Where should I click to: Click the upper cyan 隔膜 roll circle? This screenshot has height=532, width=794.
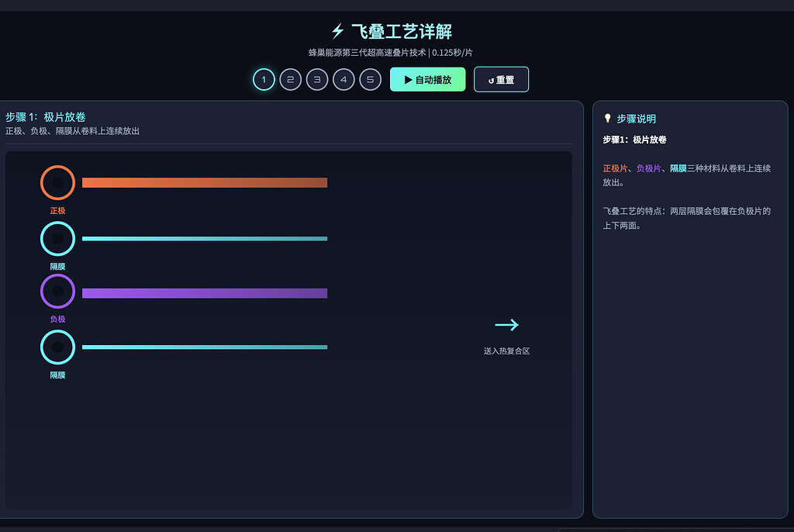click(57, 239)
